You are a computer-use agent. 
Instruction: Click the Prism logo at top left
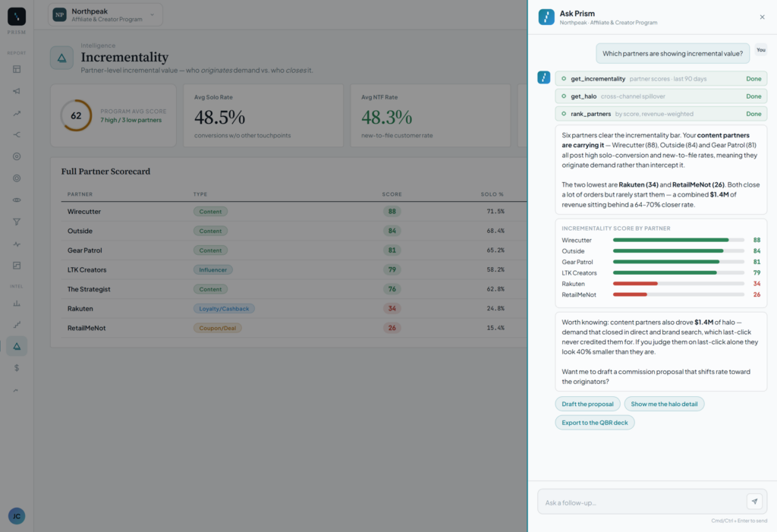[17, 17]
